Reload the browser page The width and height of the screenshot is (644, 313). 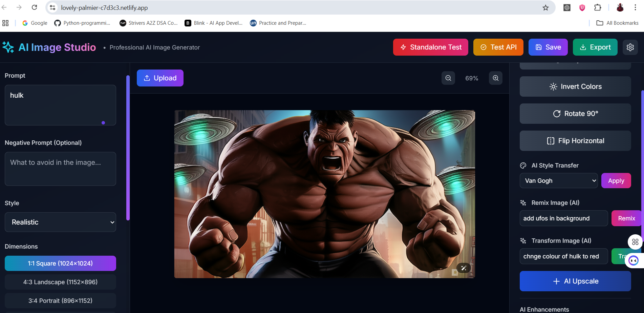tap(34, 7)
